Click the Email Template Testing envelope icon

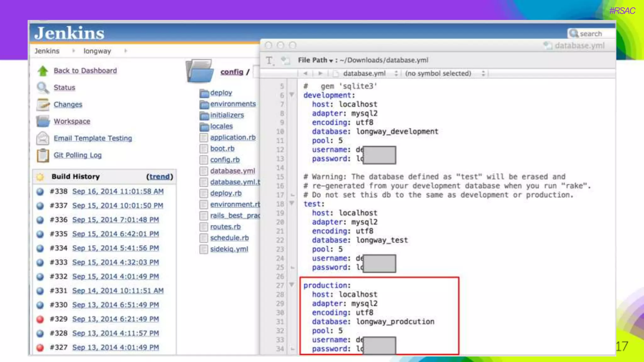(x=43, y=138)
